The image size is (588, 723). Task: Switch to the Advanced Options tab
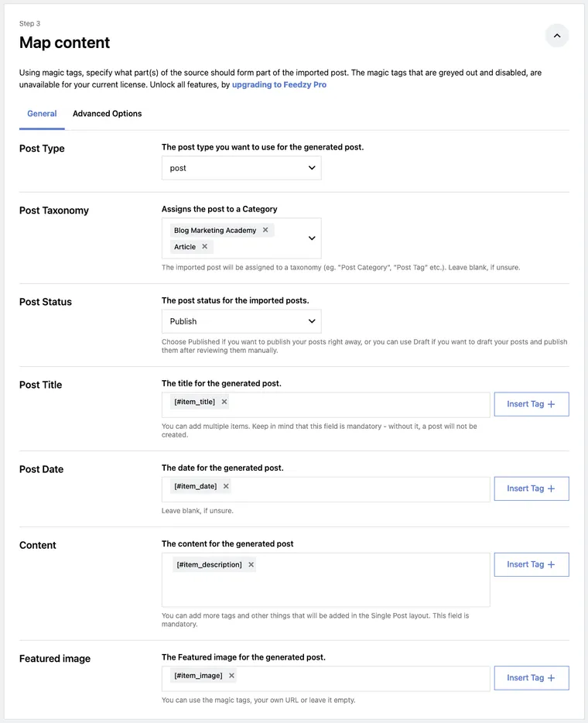107,114
